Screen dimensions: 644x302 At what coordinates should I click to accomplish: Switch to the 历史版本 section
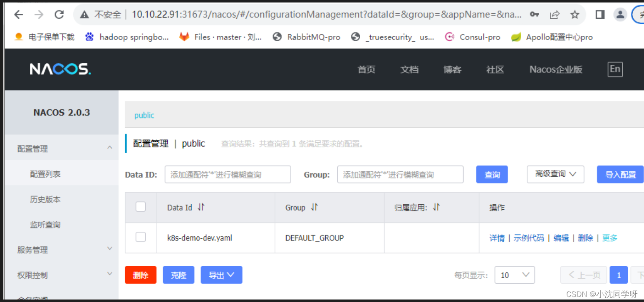tap(46, 199)
